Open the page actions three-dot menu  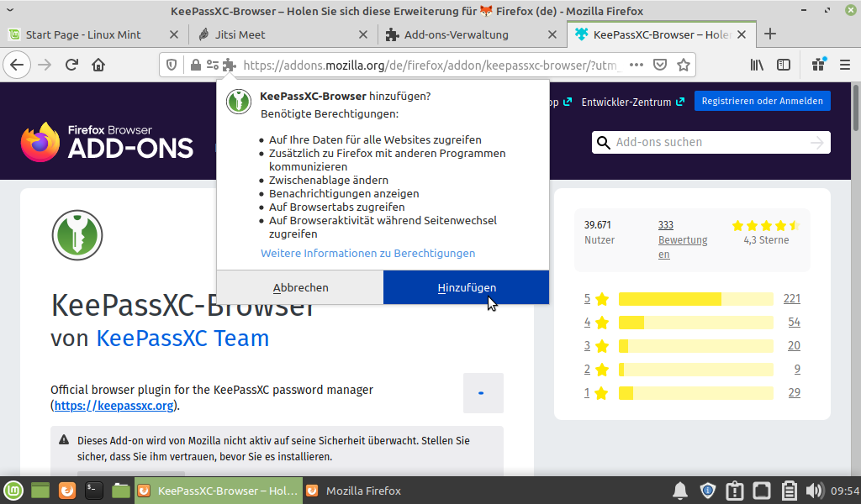tap(637, 66)
